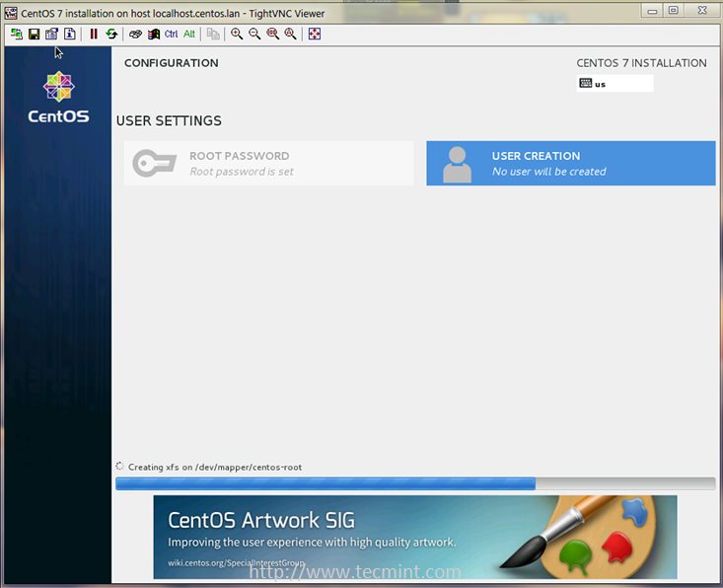Click the New connection toolbar icon
Viewport: 723px width, 588px height.
pos(16,34)
